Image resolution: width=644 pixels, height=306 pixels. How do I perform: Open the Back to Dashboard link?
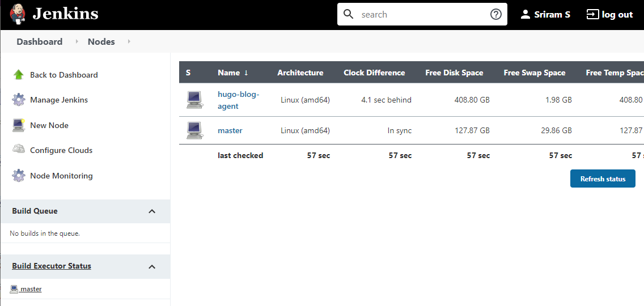click(63, 75)
